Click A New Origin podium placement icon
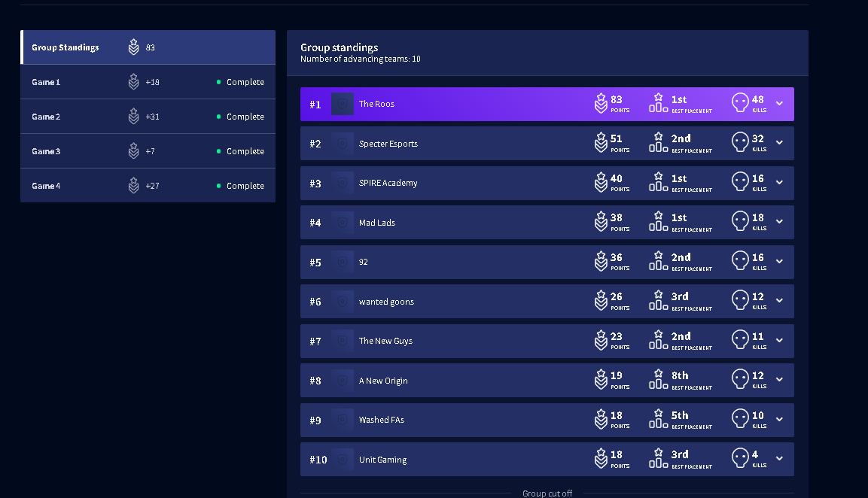Image resolution: width=868 pixels, height=498 pixels. (658, 380)
